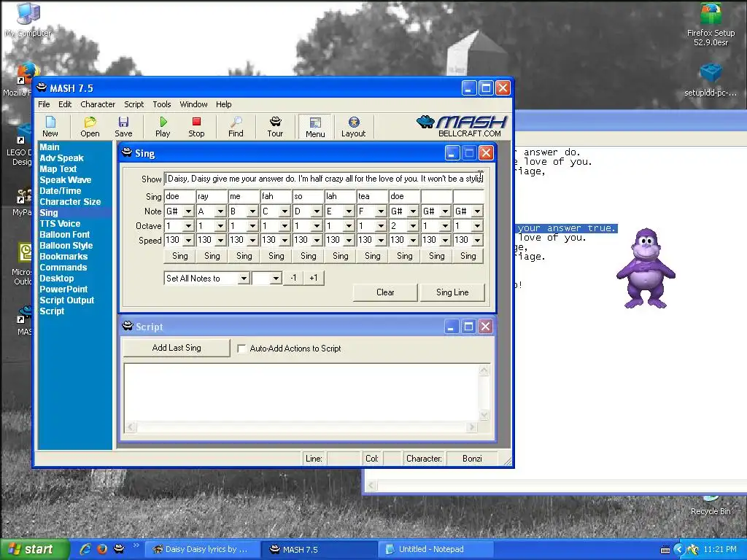Open the Recycle Bin desktop icon
Screen dimensions: 747x560
click(x=711, y=506)
